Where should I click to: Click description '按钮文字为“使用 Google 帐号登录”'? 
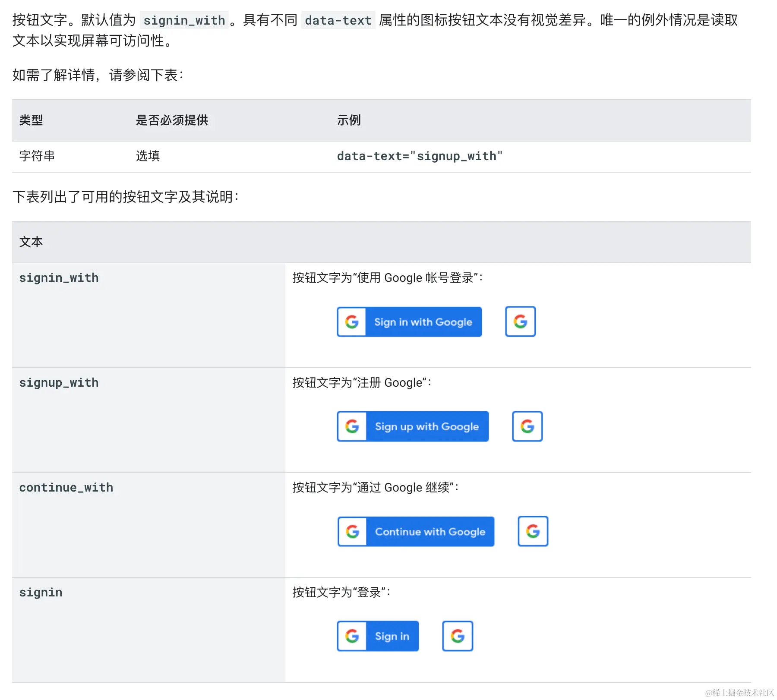pos(387,278)
